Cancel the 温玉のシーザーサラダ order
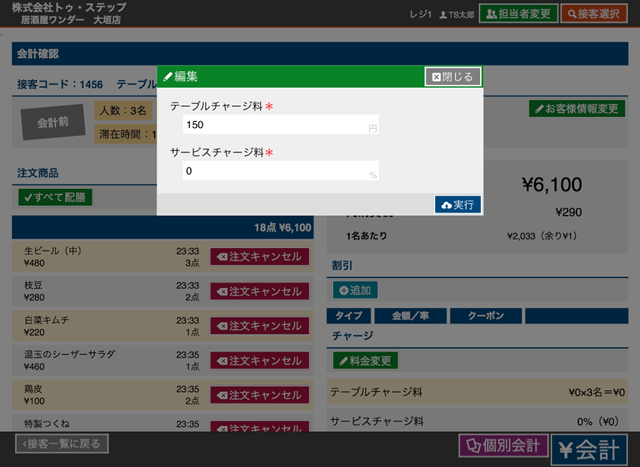 click(x=258, y=361)
